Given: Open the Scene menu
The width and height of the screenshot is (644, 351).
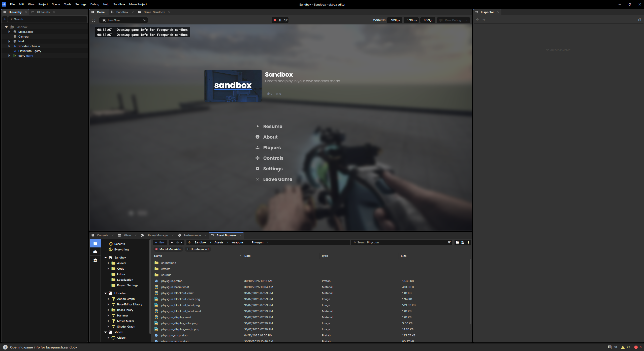Looking at the screenshot, I should (x=56, y=4).
